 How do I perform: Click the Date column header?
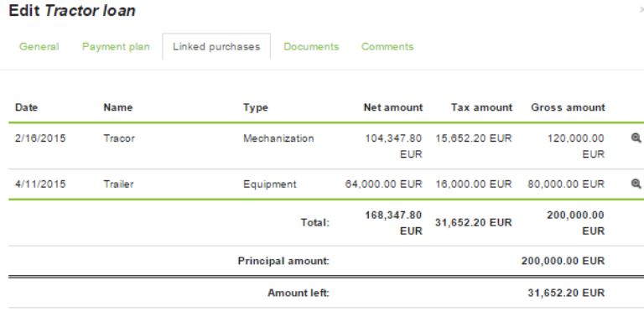click(26, 107)
